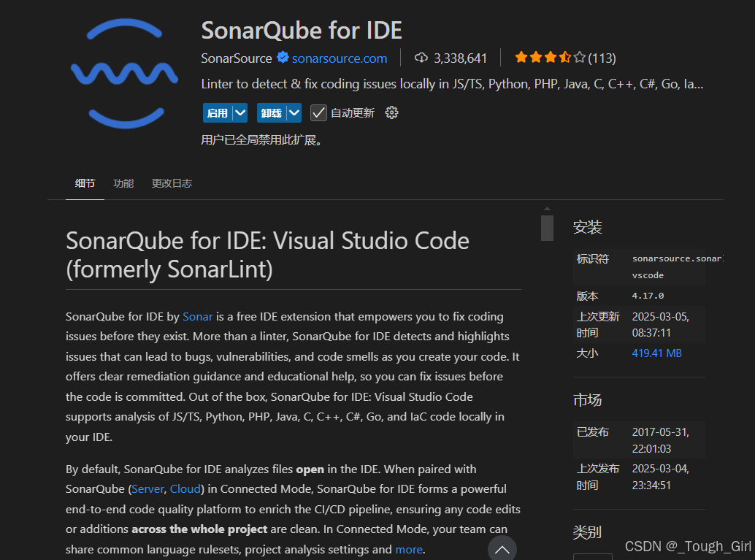
Task: Open the Sonar link in description
Action: click(197, 316)
